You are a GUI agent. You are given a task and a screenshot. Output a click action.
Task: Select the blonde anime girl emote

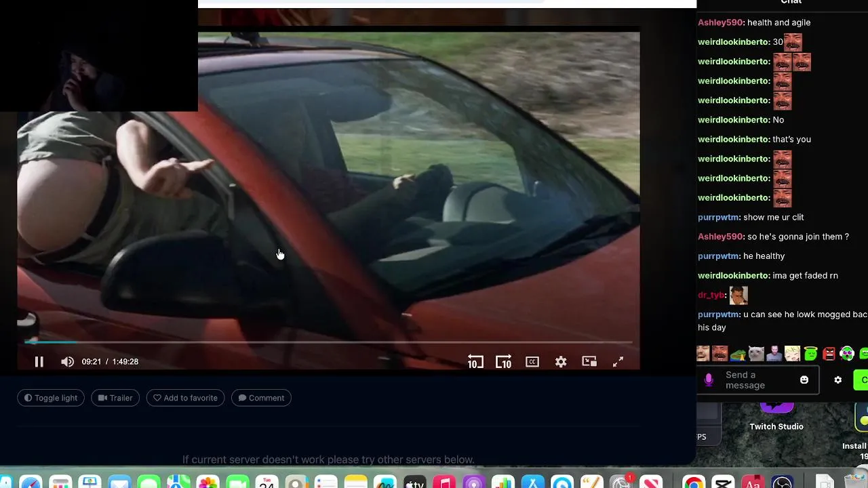[x=792, y=354]
